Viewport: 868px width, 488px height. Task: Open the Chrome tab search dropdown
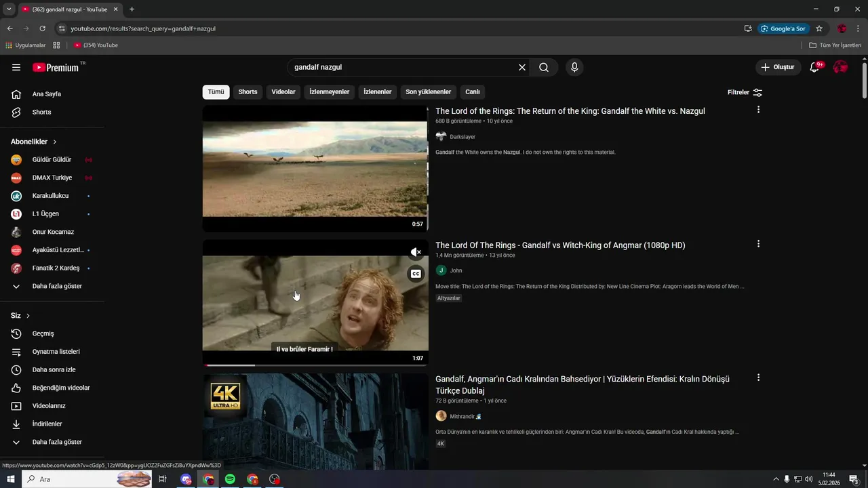(x=9, y=9)
